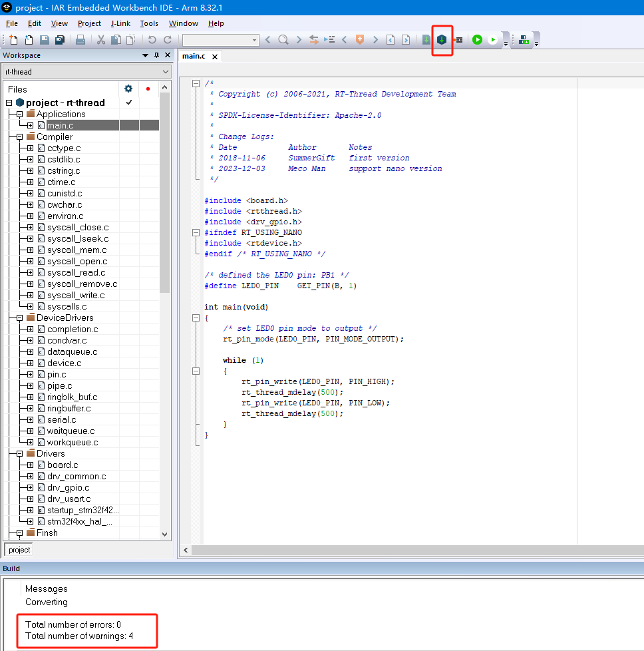Screen dimensions: 644x651
Task: Click the quick search input box in toolbar
Action: 216,40
